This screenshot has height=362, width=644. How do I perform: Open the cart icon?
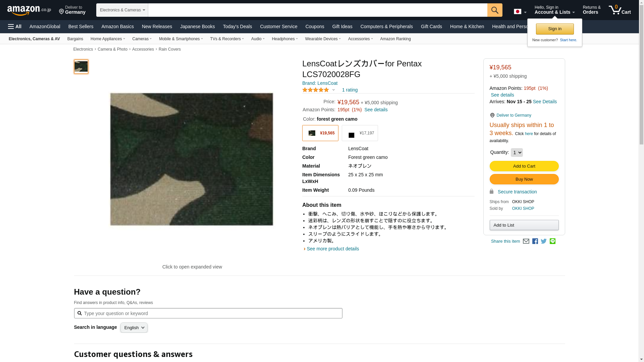click(x=620, y=10)
